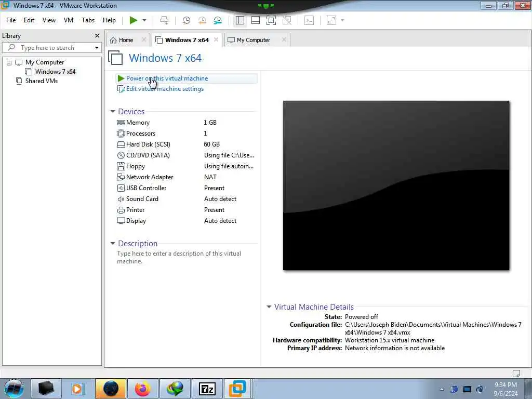
Task: Click the Memory device row
Action: pos(185,123)
